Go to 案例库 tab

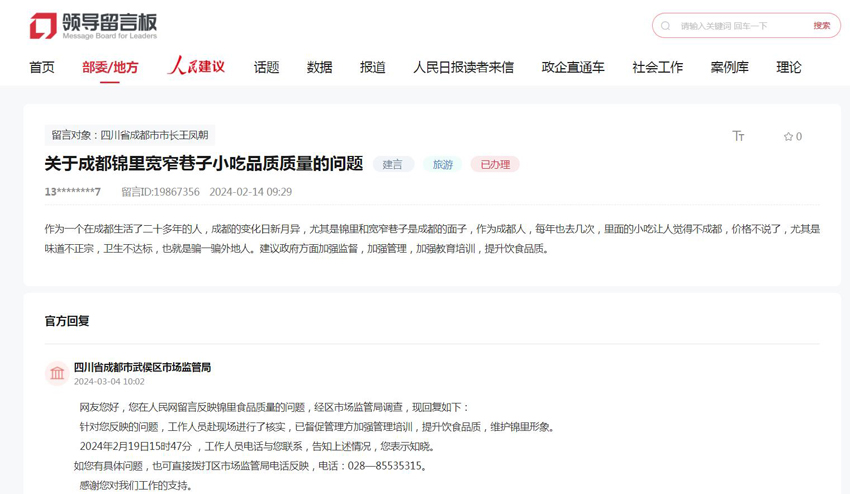tap(729, 68)
